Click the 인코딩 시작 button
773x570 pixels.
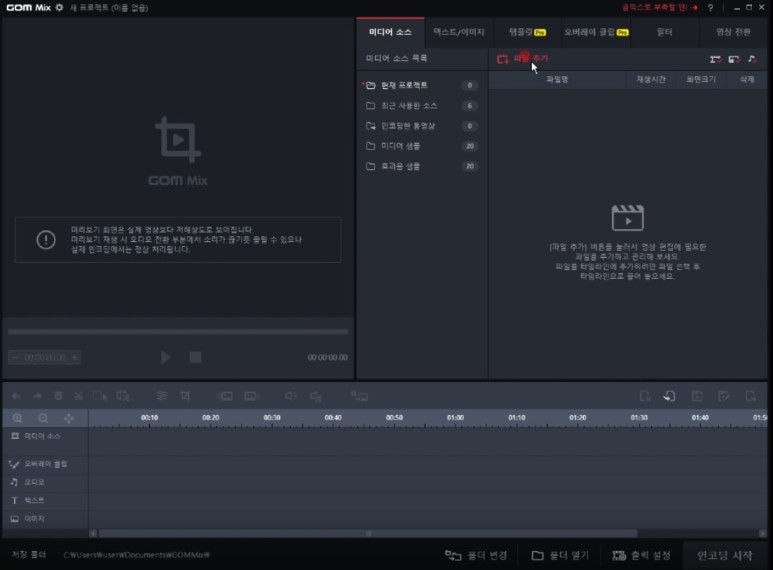coord(725,556)
